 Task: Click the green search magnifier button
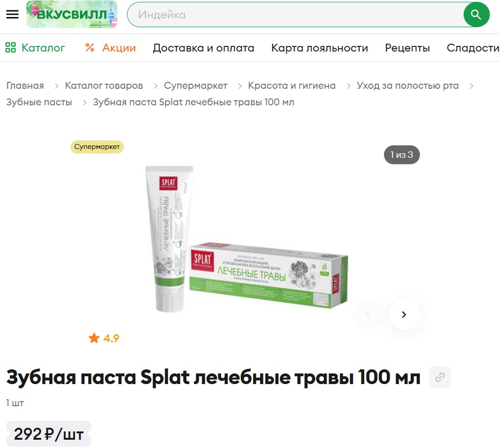tap(477, 15)
